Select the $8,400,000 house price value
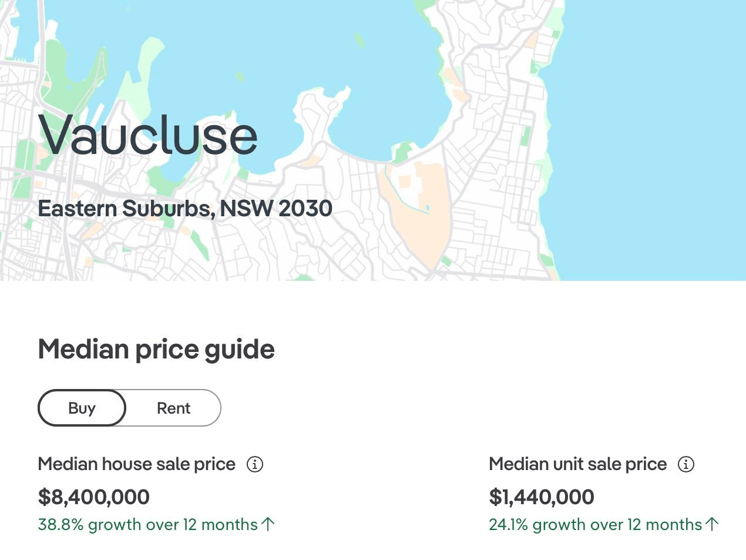The width and height of the screenshot is (746, 560). [x=94, y=497]
